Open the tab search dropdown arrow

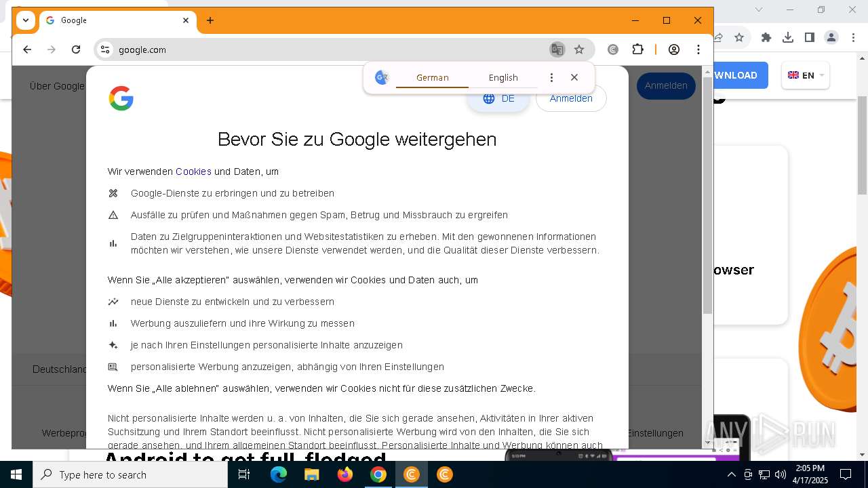(26, 20)
